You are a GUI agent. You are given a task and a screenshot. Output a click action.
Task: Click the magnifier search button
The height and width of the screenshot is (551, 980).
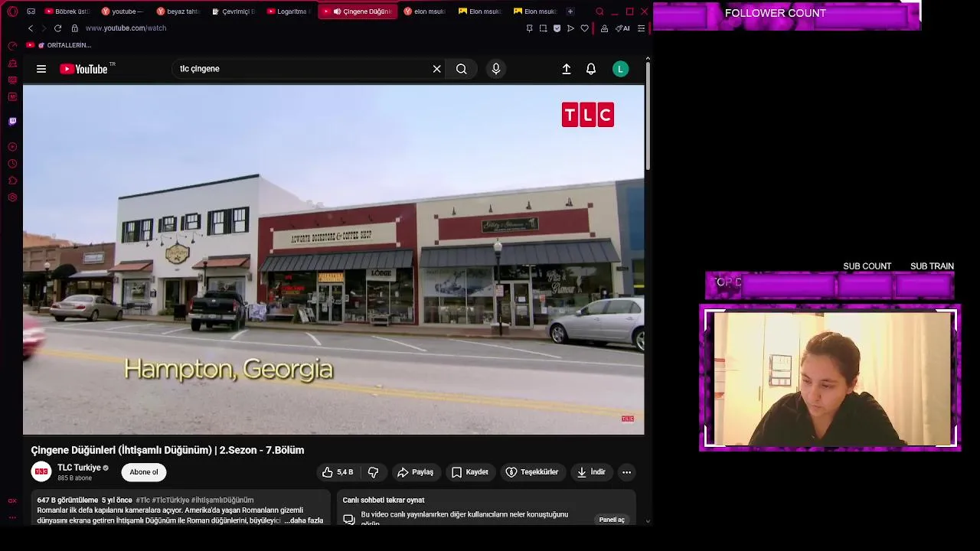point(462,69)
